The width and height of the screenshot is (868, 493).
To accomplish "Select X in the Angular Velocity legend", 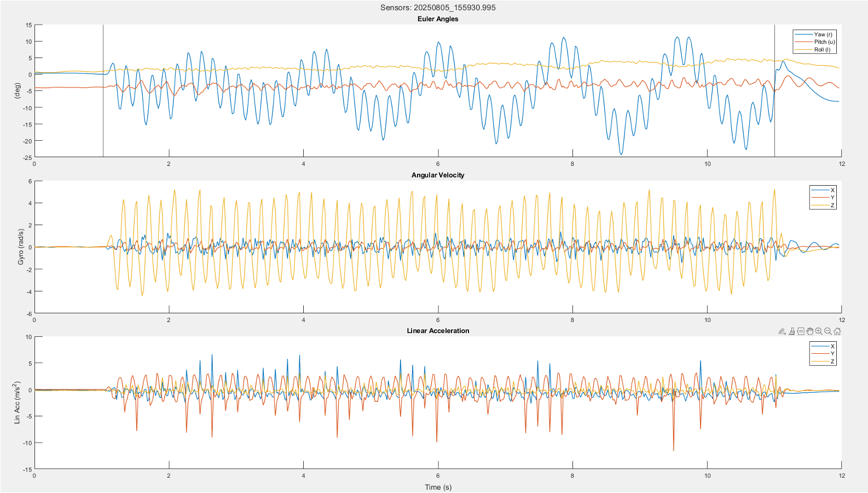I will (823, 190).
